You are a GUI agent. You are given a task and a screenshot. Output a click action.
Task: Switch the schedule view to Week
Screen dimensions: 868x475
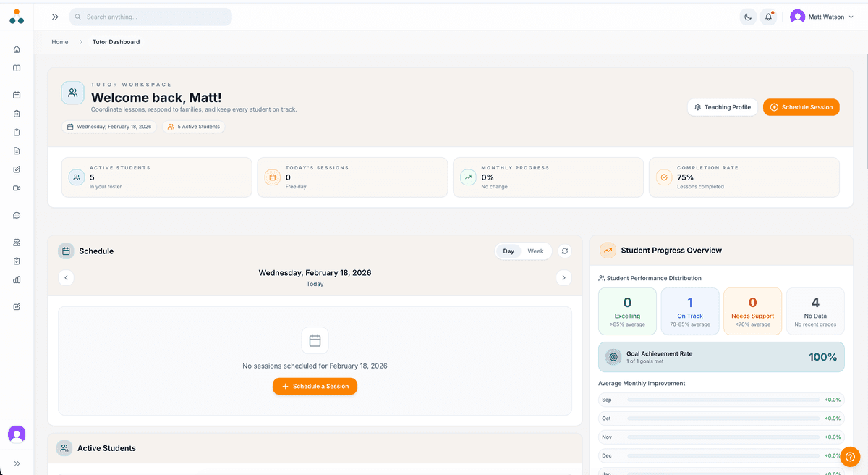535,251
